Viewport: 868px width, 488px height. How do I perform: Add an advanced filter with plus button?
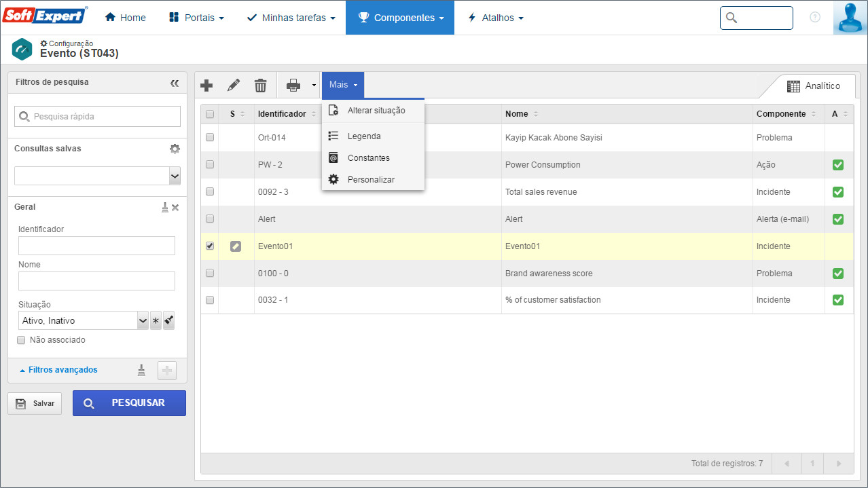click(x=167, y=371)
